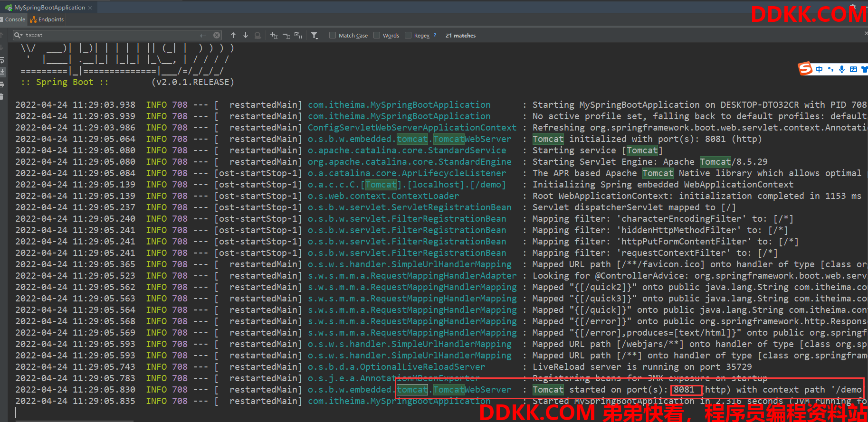The width and height of the screenshot is (868, 422).
Task: Go to previous search occurrence arrow
Action: point(233,35)
